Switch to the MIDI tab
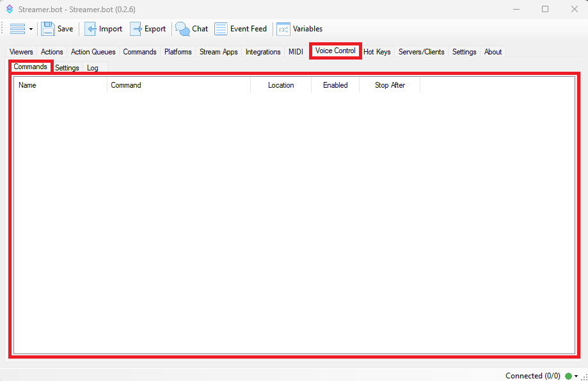Viewport: 588px width, 381px height. (296, 52)
